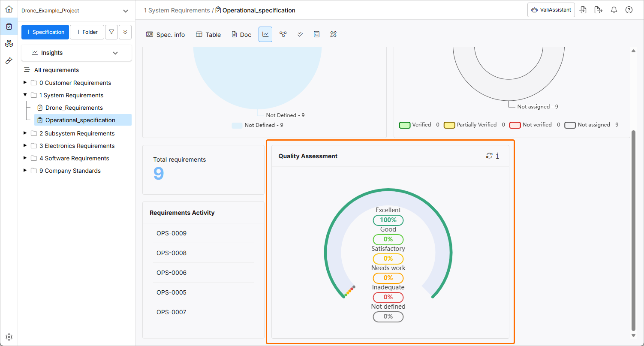Open the help question mark icon
This screenshot has height=346, width=644.
click(629, 10)
